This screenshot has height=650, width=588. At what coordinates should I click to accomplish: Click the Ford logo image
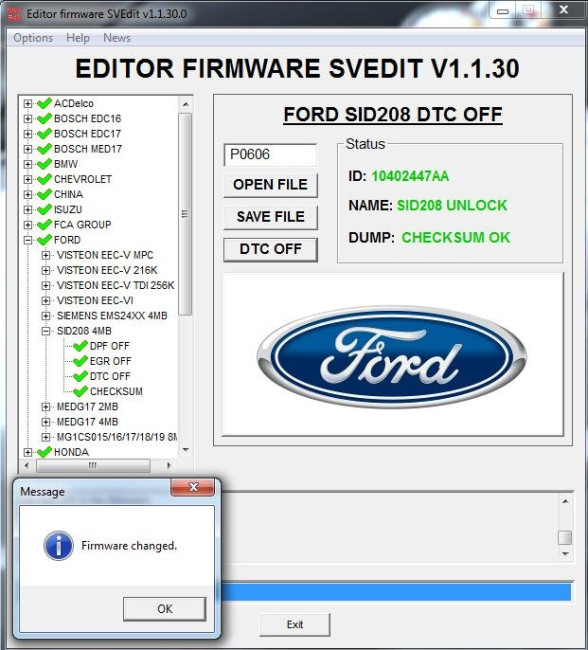point(392,356)
